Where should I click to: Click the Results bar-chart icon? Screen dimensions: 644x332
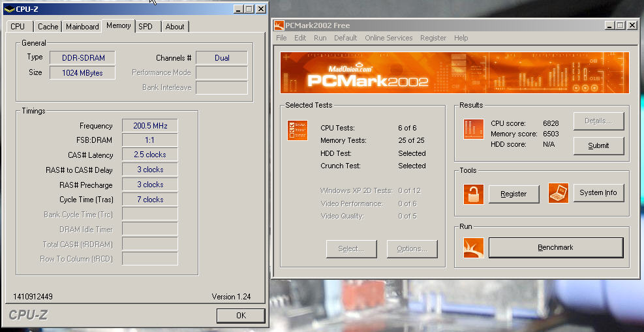[x=473, y=129]
